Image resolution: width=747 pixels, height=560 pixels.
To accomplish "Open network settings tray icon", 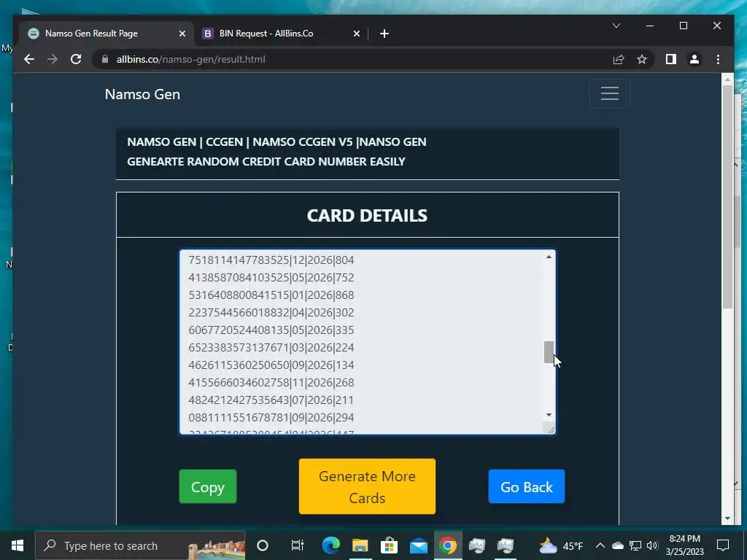I will tap(635, 545).
